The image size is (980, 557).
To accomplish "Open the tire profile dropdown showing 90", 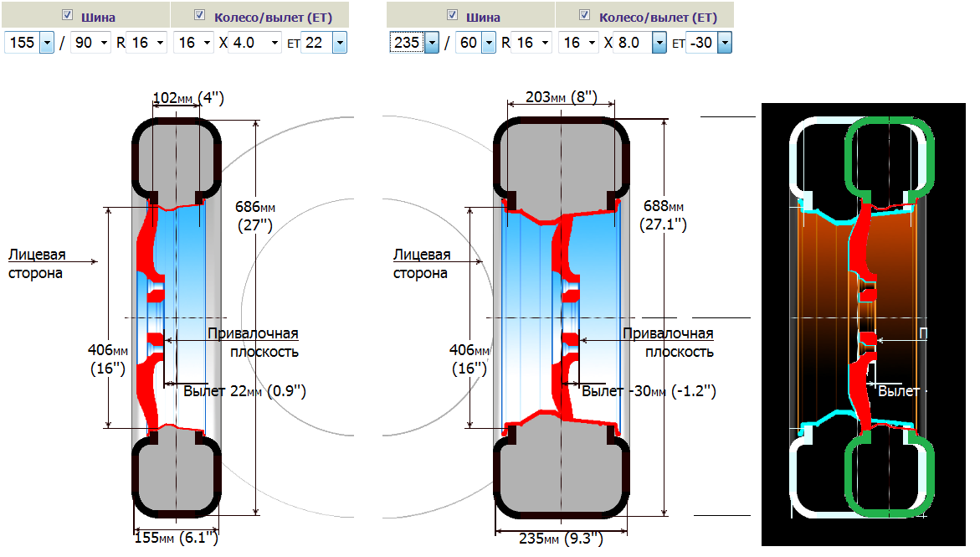I will tap(90, 43).
